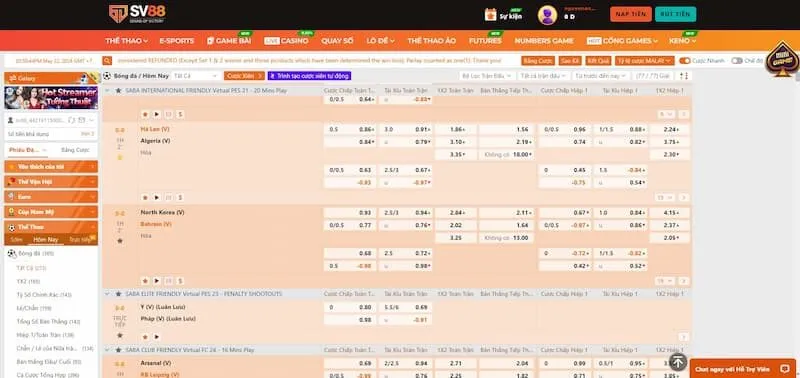Open the Tất Cả market dropdown
Image resolution: width=800 pixels, height=378 pixels.
point(195,75)
